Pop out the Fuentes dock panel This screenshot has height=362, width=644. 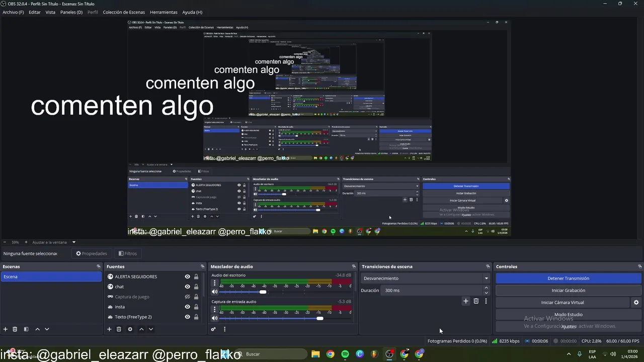203,266
